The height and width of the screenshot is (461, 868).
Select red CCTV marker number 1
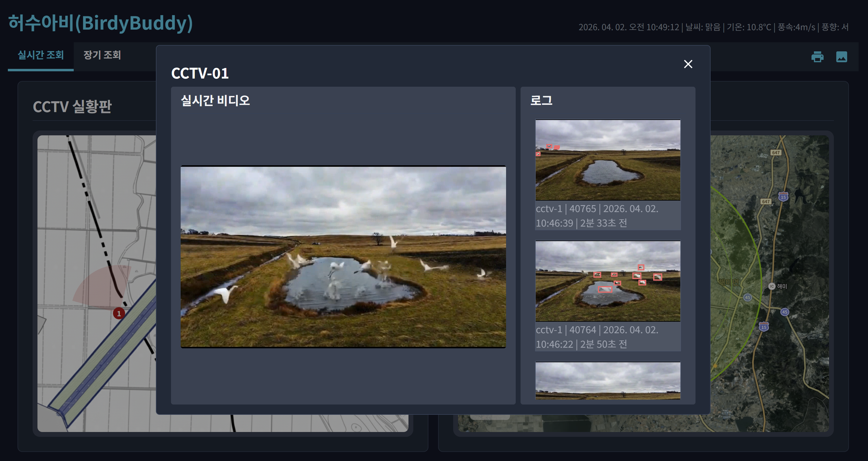coord(119,313)
